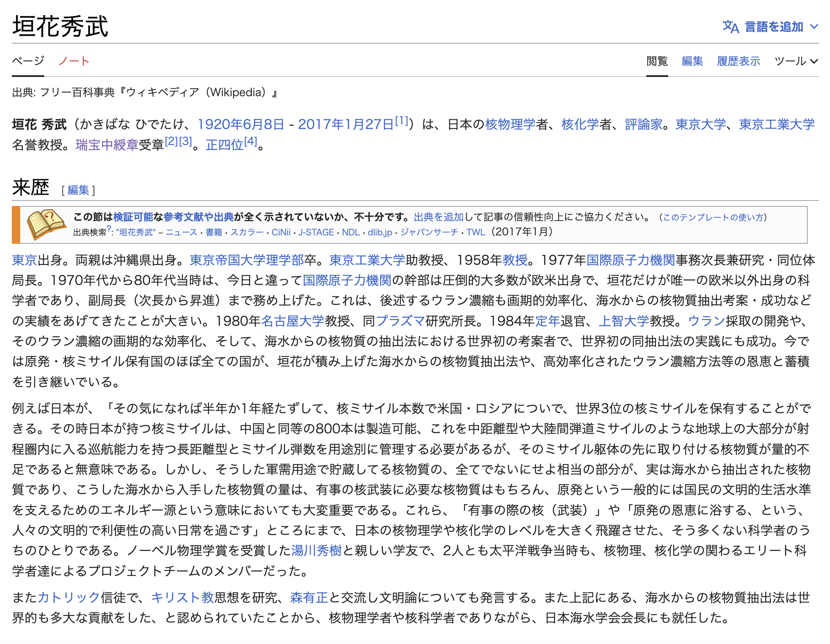Open the 核化学 link in intro

(x=580, y=124)
